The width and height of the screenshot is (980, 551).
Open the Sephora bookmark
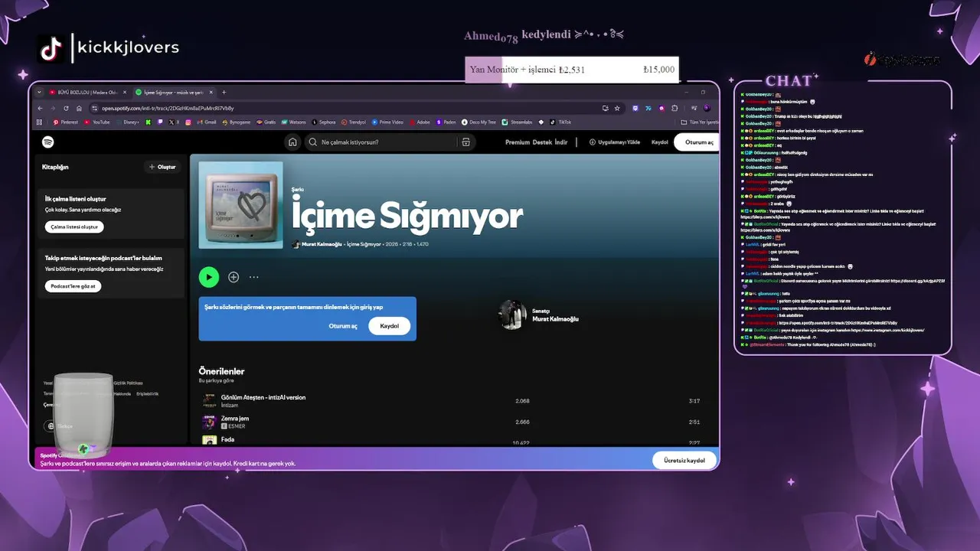[x=323, y=122]
